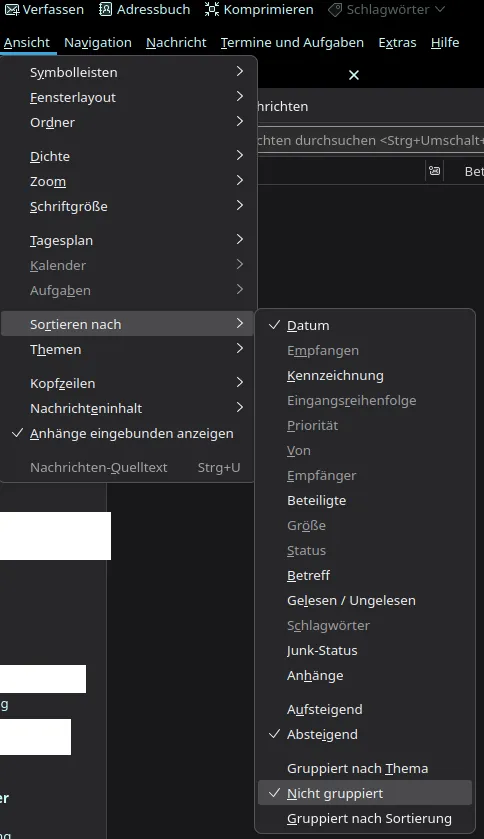The image size is (484, 839).
Task: Click the Komprimieren compress icon
Action: coord(212,9)
